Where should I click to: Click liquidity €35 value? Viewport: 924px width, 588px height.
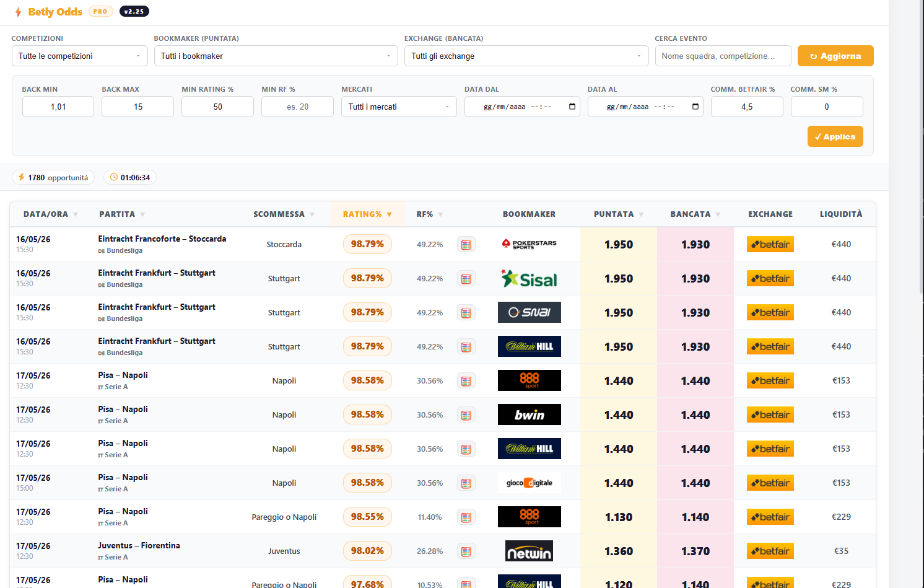pyautogui.click(x=841, y=551)
